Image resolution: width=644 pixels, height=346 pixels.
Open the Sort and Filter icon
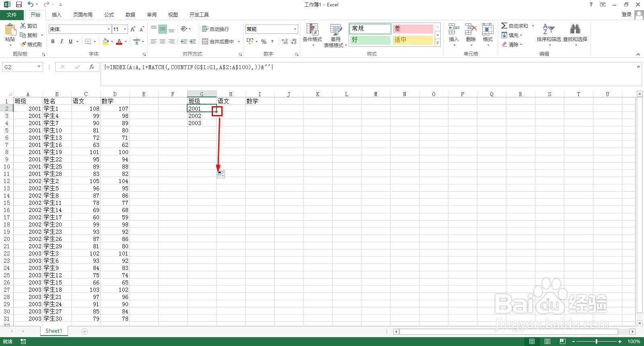pyautogui.click(x=548, y=29)
